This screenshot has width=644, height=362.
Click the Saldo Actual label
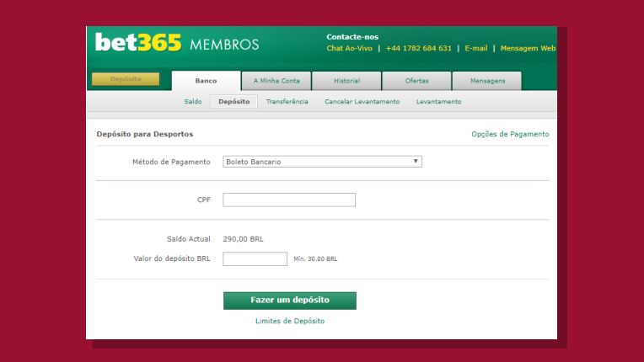click(x=189, y=239)
